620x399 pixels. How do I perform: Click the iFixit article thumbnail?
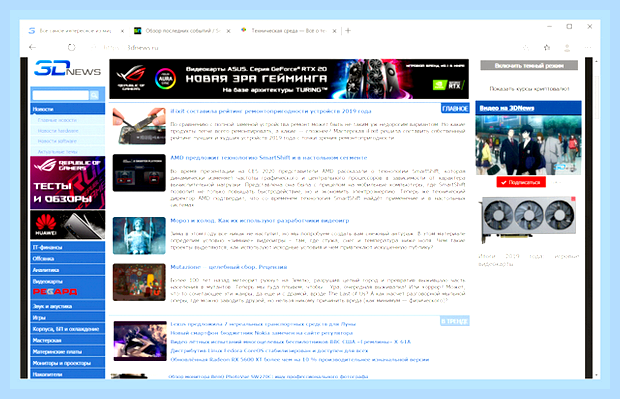[x=139, y=126]
